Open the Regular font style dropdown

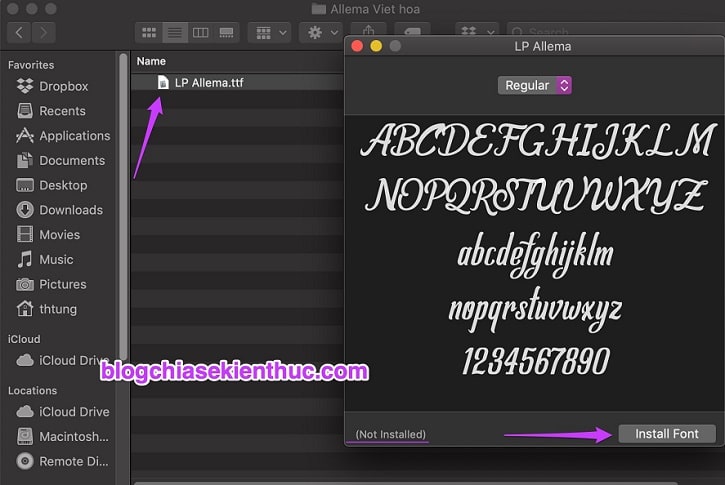(x=535, y=85)
